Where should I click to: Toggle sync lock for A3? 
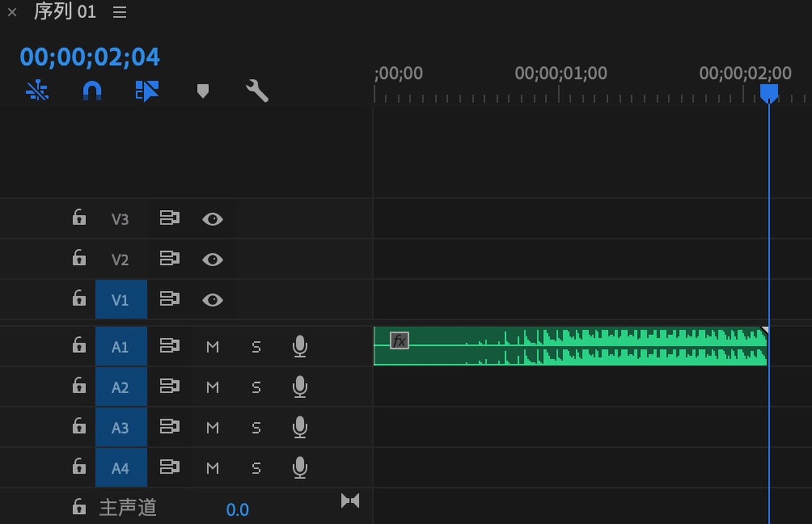pos(169,426)
